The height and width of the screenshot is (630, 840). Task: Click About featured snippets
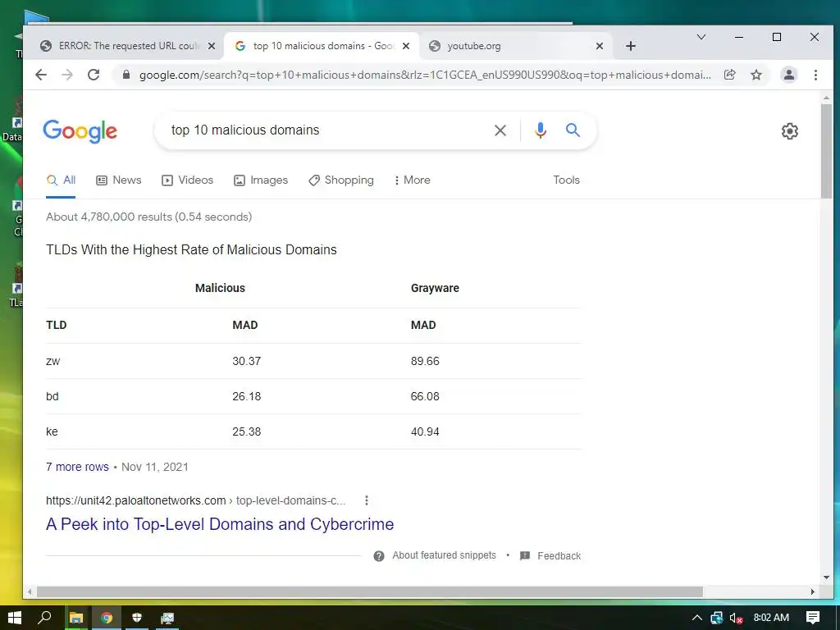444,555
